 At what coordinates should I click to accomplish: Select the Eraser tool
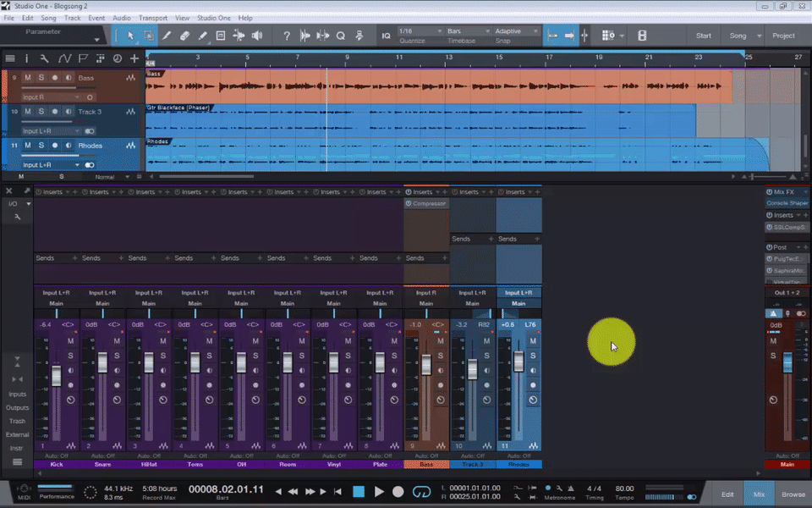pos(186,36)
